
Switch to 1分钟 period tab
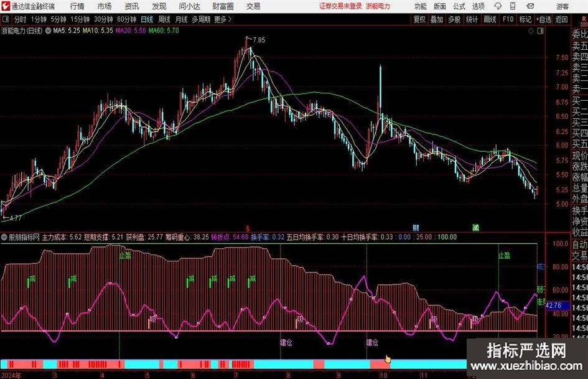[39, 19]
